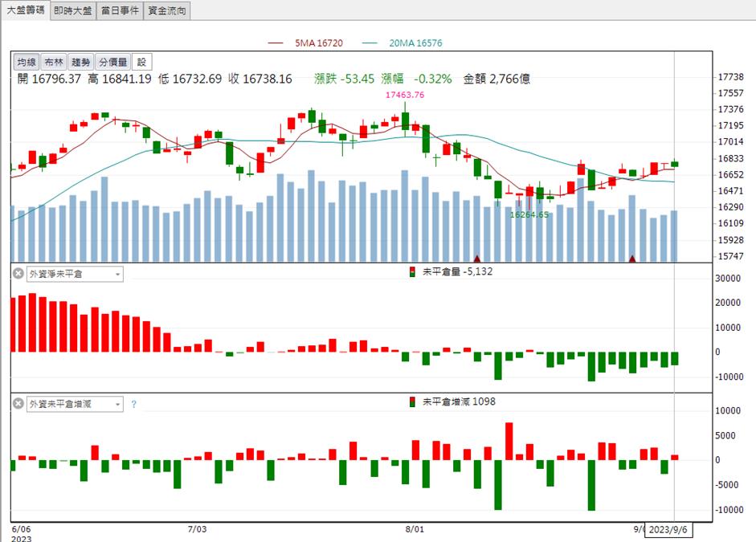Viewport: 756px width, 542px height.
Task: Toggle the 趨勢 trend overlay
Action: point(80,62)
